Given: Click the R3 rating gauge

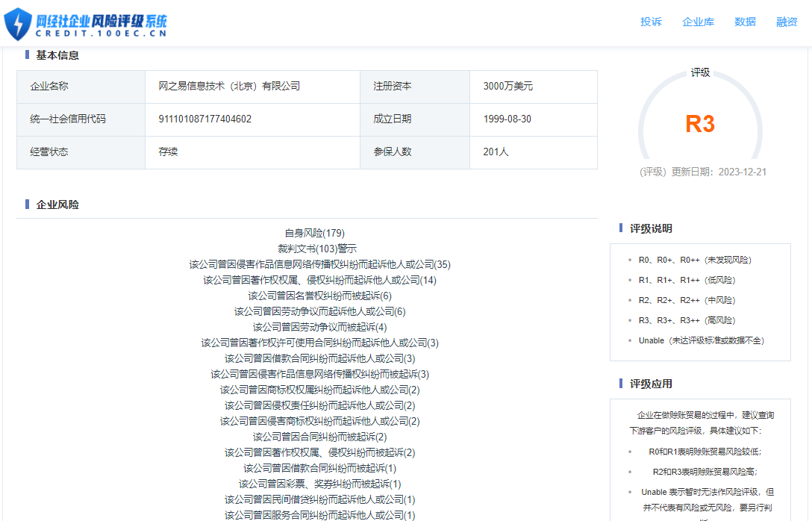Looking at the screenshot, I should click(699, 124).
